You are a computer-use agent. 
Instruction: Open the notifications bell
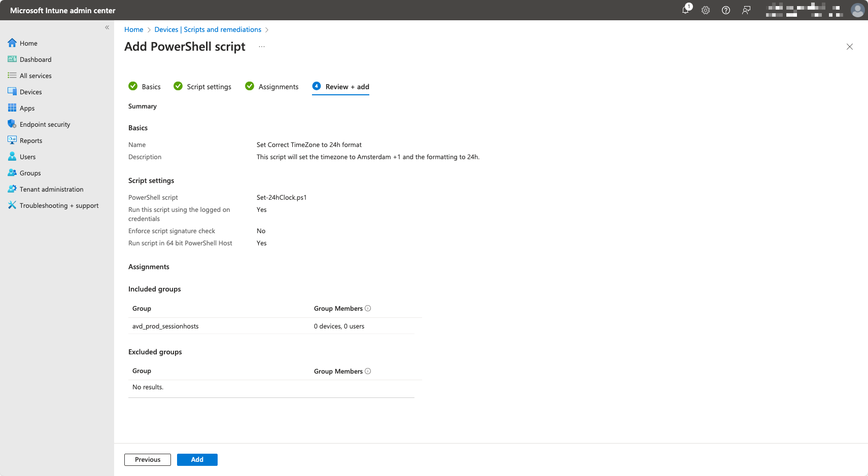tap(685, 10)
